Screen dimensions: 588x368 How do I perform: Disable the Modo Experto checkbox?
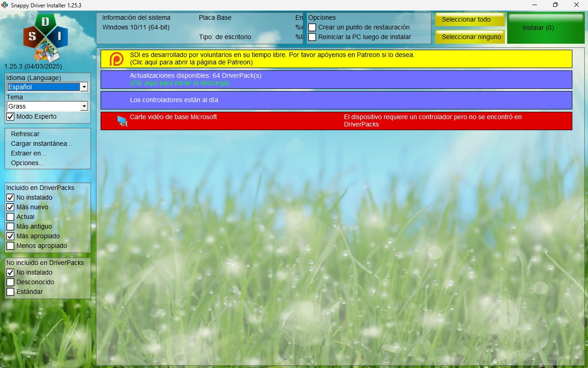(11, 117)
